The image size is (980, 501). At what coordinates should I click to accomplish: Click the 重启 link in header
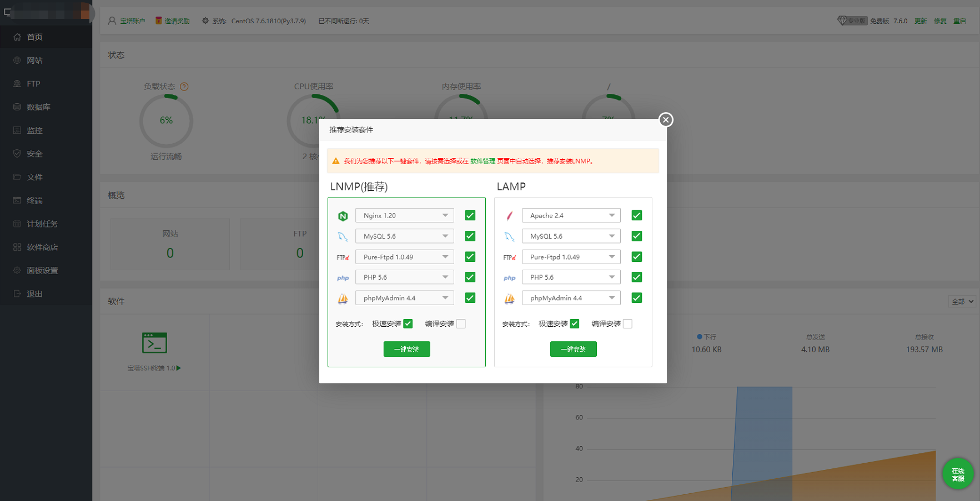959,21
